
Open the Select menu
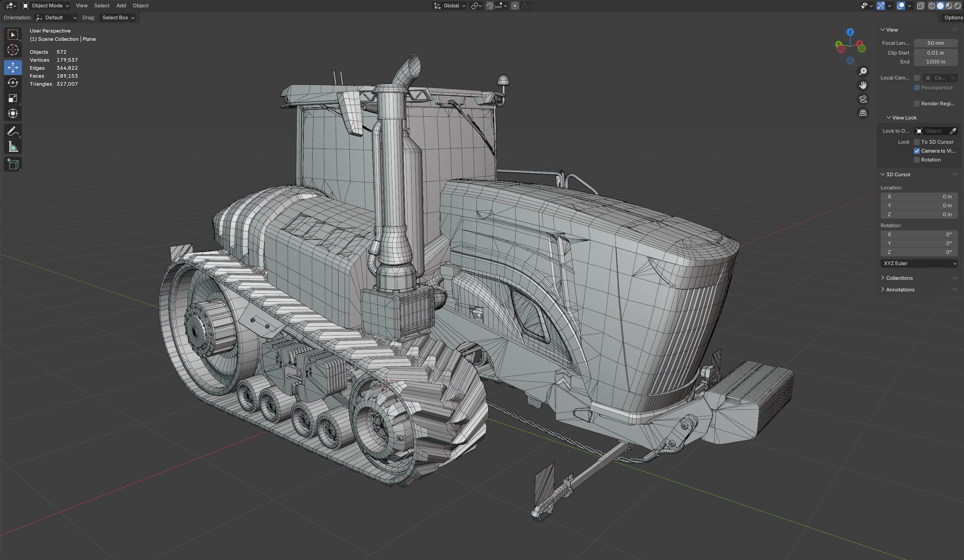[102, 6]
